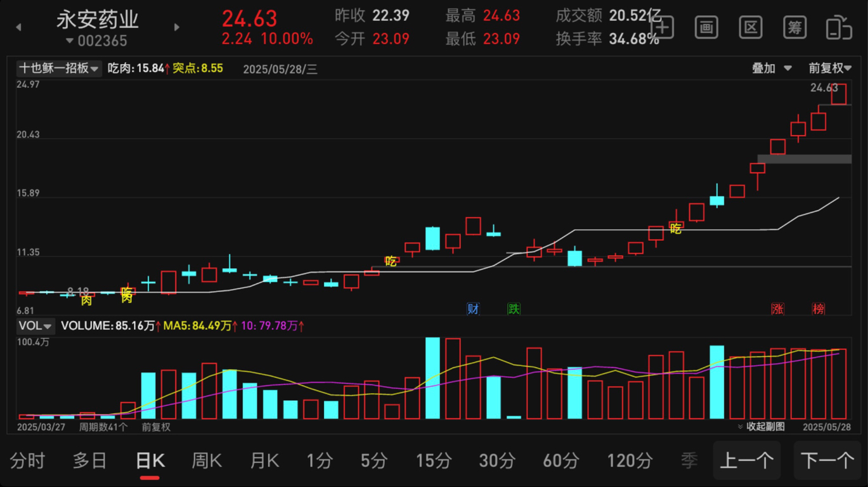Viewport: 868px width, 487px height.
Task: Open the chip distribution (筹) icon
Action: (x=795, y=27)
